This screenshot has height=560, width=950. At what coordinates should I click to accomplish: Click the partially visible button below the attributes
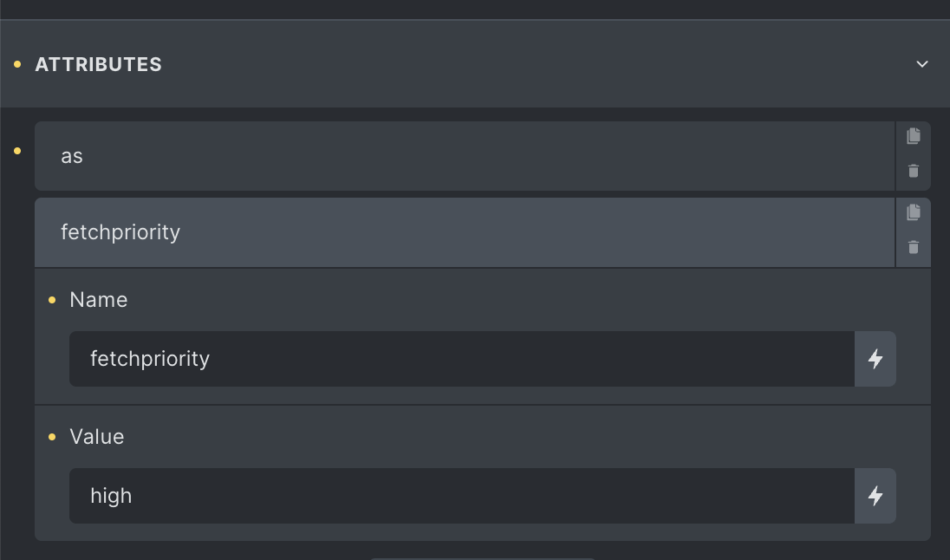[482, 557]
